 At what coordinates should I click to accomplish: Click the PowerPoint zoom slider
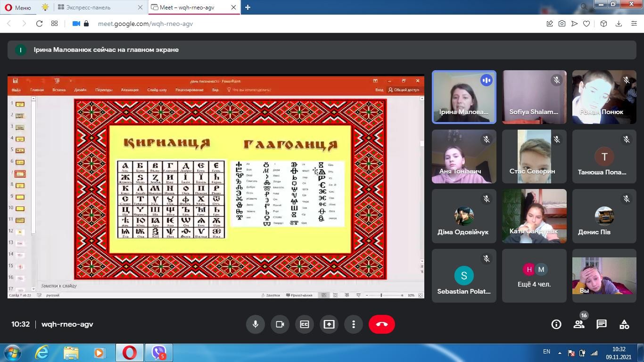pyautogui.click(x=381, y=295)
